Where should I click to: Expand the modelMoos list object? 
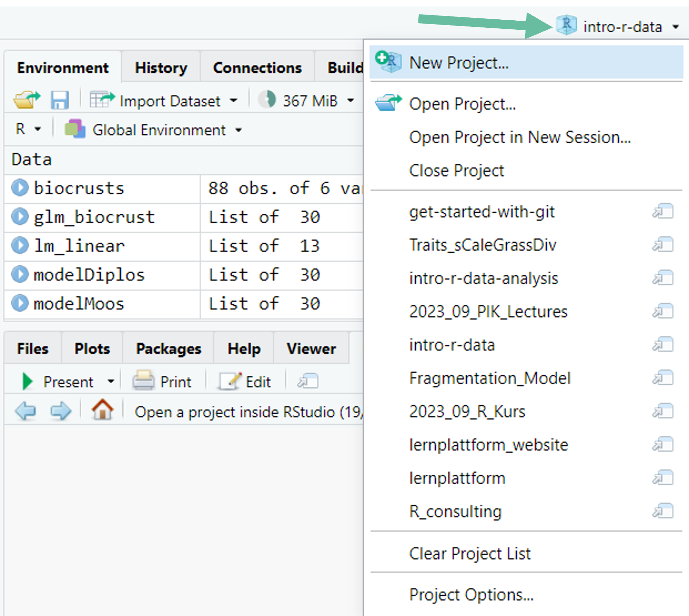(20, 303)
